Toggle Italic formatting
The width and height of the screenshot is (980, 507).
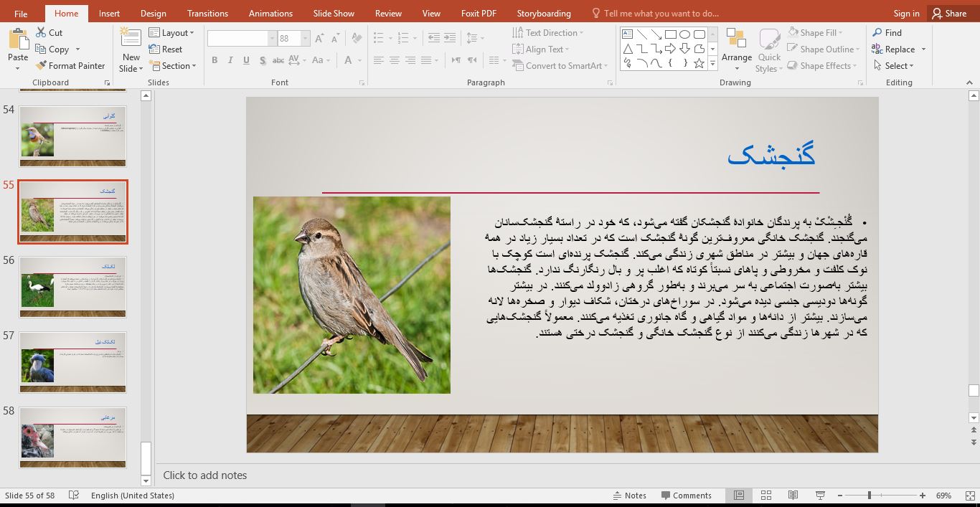point(230,60)
